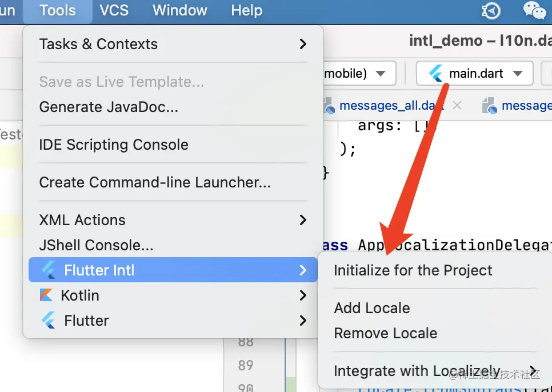The height and width of the screenshot is (392, 552).
Task: Open the Flutter submenu entry
Action: (173, 321)
